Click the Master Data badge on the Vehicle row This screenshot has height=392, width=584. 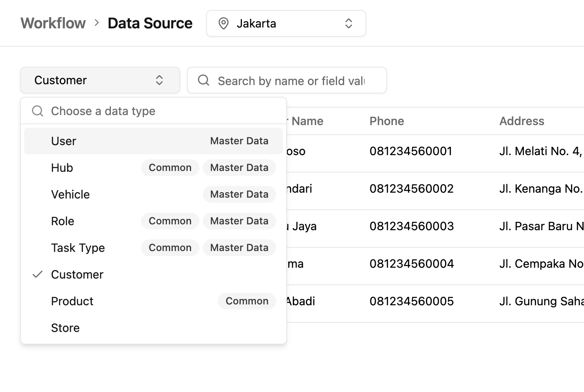pos(239,194)
